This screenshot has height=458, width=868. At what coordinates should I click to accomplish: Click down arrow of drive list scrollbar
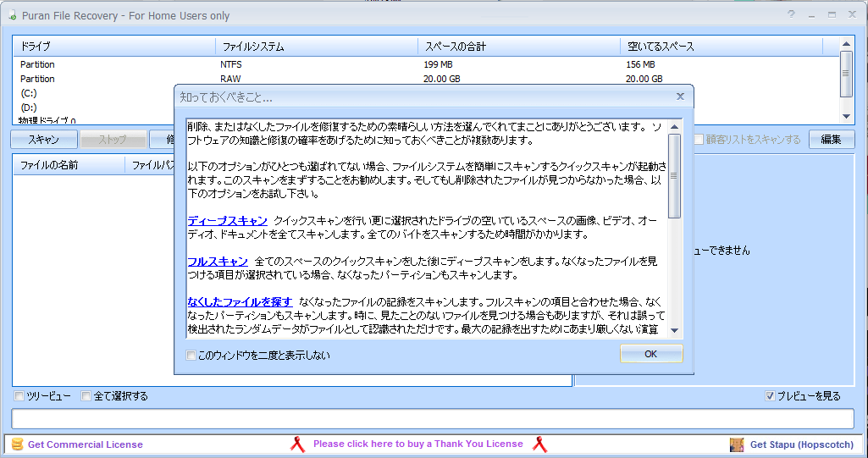pos(847,117)
